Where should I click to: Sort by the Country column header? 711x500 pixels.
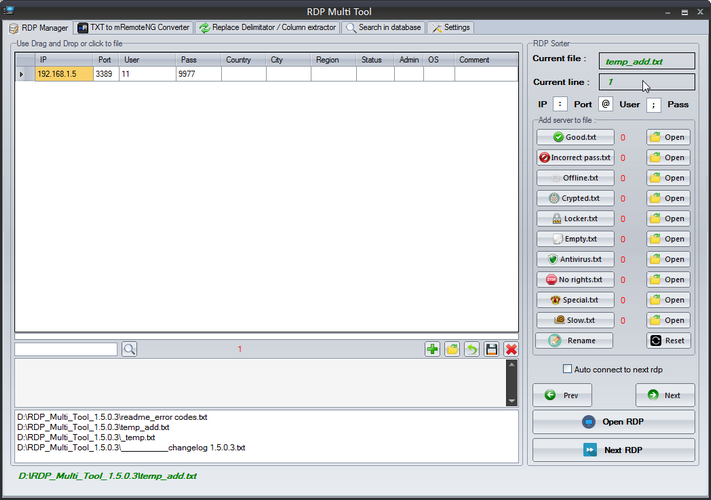coord(243,60)
